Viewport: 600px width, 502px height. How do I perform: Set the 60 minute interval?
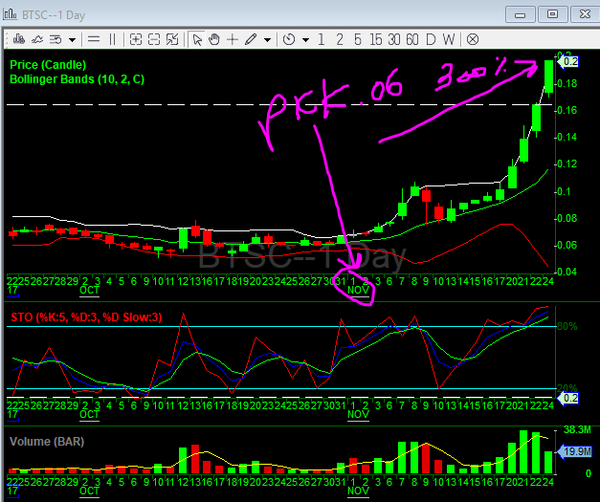[x=412, y=39]
